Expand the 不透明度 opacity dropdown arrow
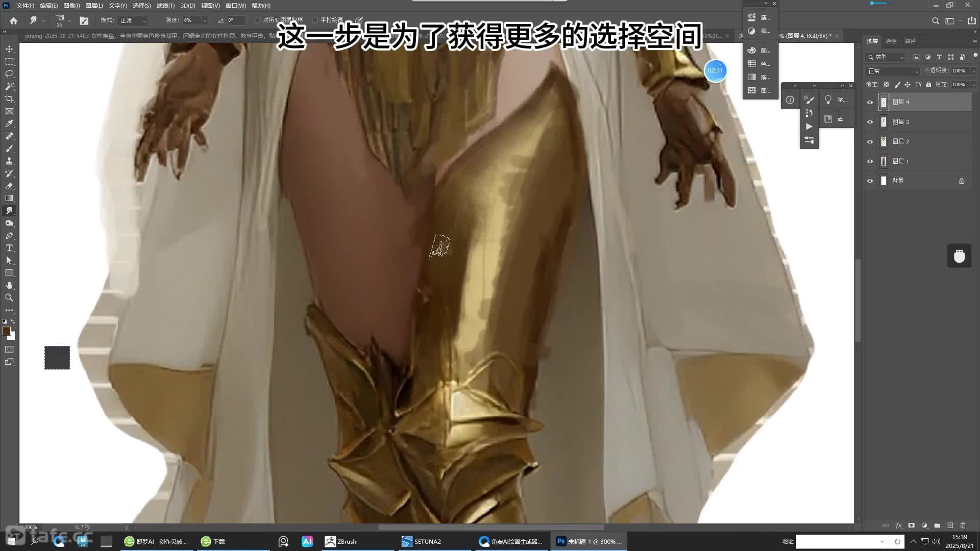This screenshot has height=551, width=980. pyautogui.click(x=973, y=71)
